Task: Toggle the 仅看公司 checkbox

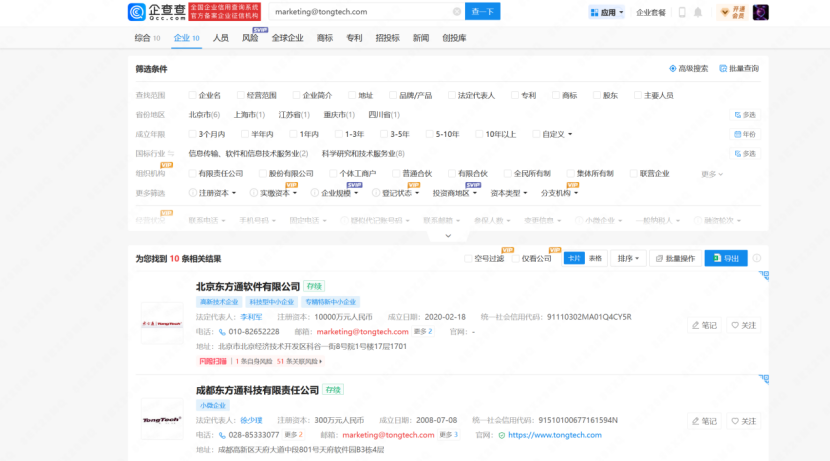Action: pyautogui.click(x=516, y=258)
